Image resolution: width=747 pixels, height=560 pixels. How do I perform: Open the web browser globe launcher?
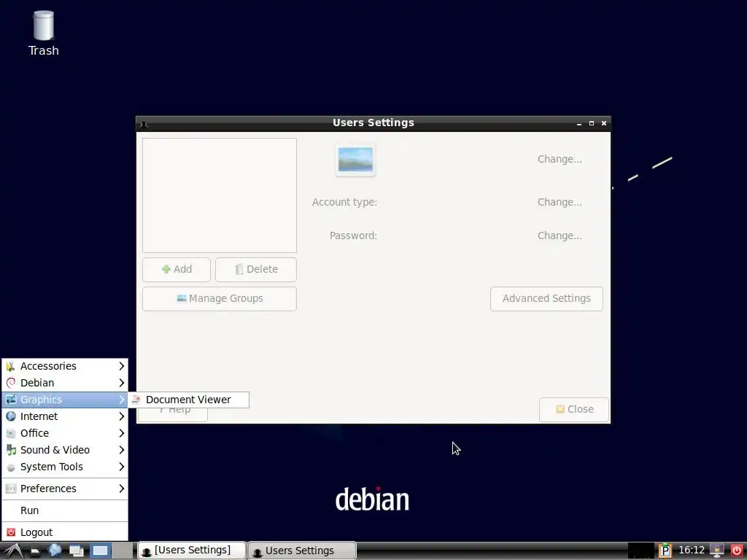[x=55, y=551]
